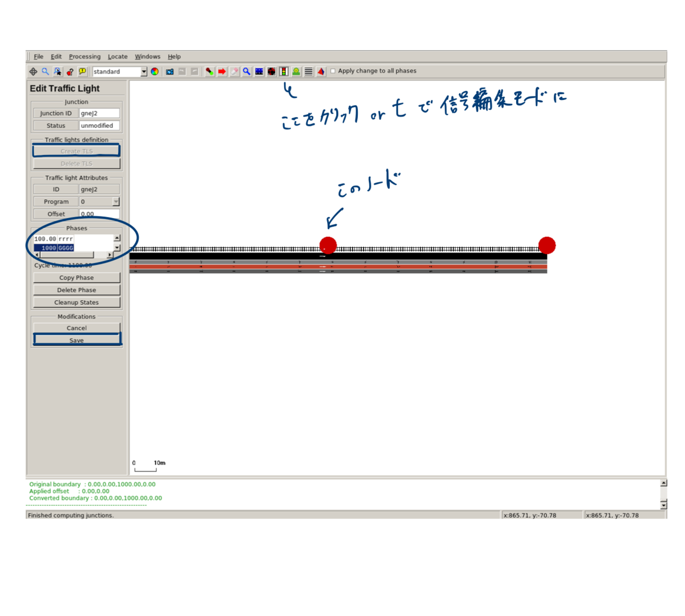Activate the Select mode grid icon

259,71
